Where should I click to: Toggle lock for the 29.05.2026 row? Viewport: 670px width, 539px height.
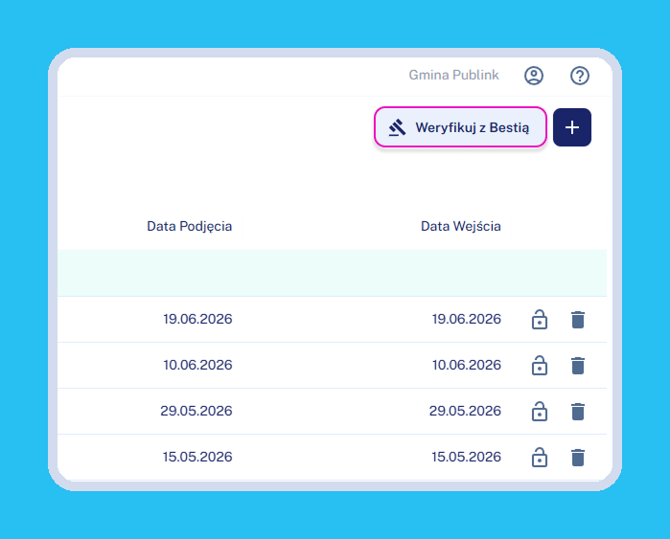pyautogui.click(x=539, y=411)
